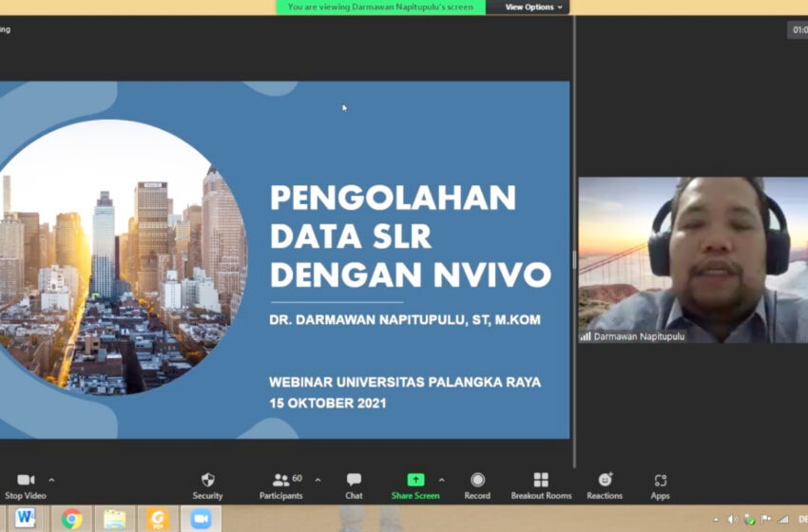Click the network signal icon in system tray

coord(783,519)
